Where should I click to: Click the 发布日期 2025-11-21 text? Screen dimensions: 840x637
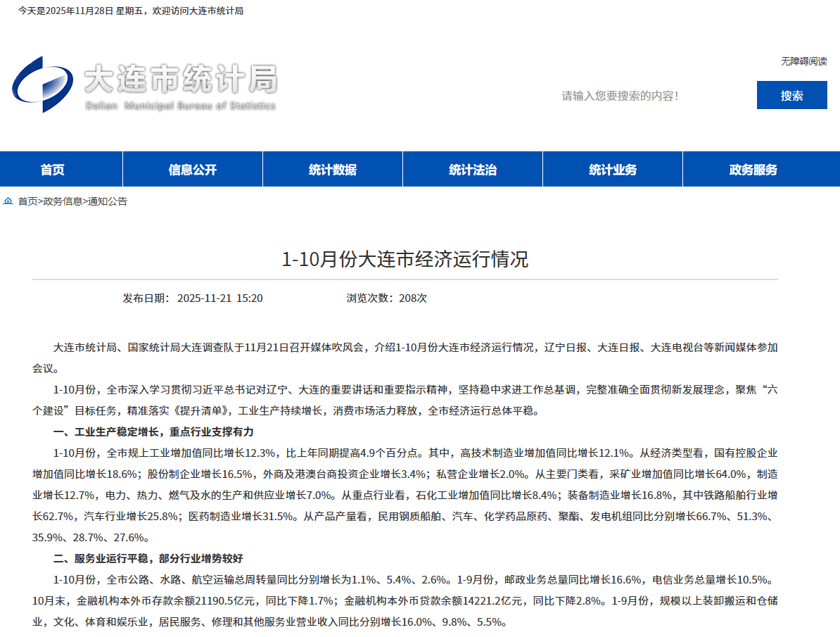click(193, 298)
